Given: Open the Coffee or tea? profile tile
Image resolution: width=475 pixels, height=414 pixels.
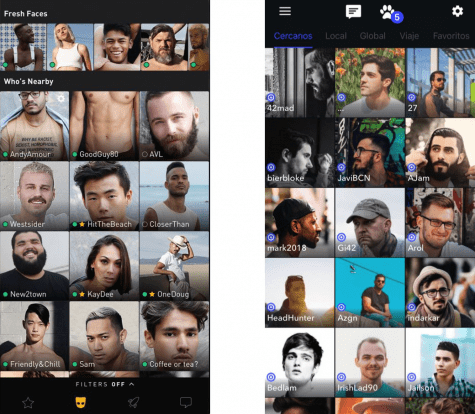Looking at the screenshot, I should (x=174, y=336).
